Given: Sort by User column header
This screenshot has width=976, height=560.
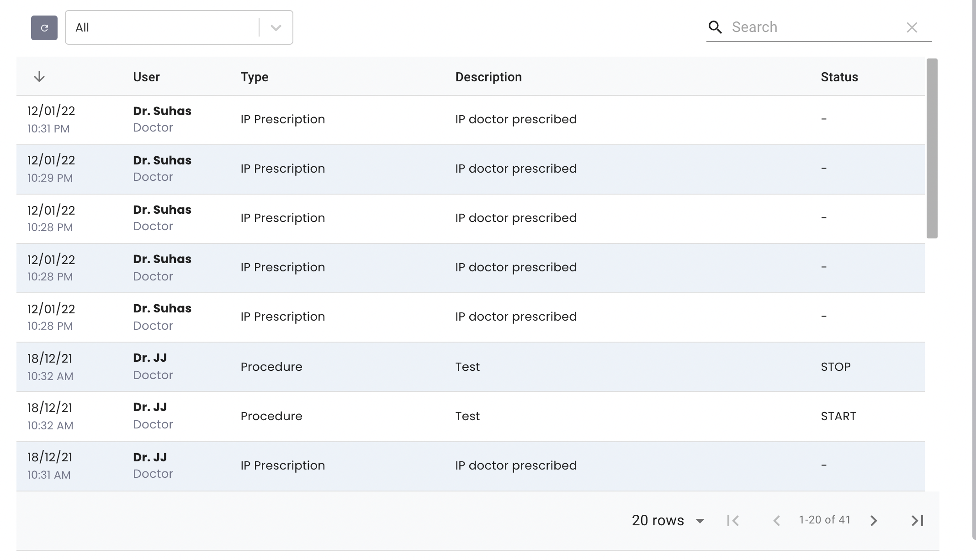Looking at the screenshot, I should click(x=146, y=77).
